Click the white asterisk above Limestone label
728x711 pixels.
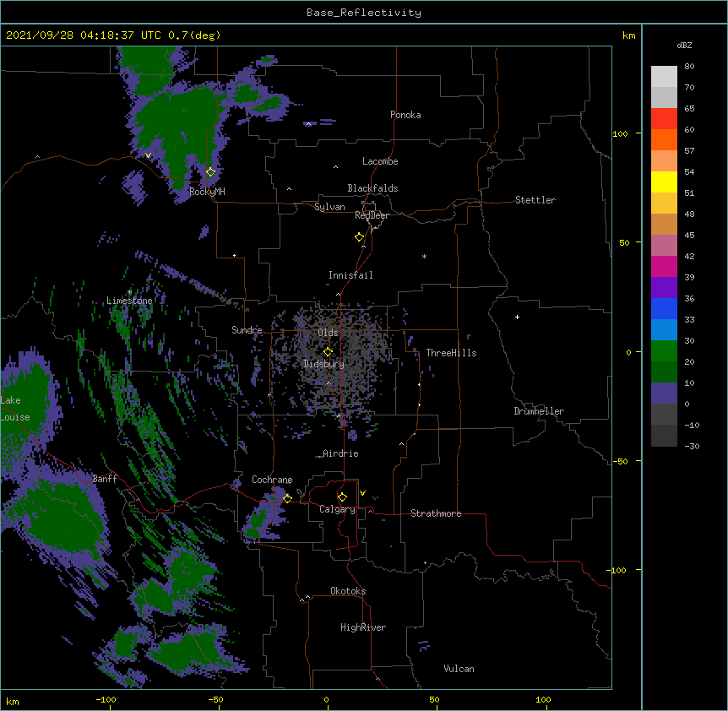pos(129,292)
